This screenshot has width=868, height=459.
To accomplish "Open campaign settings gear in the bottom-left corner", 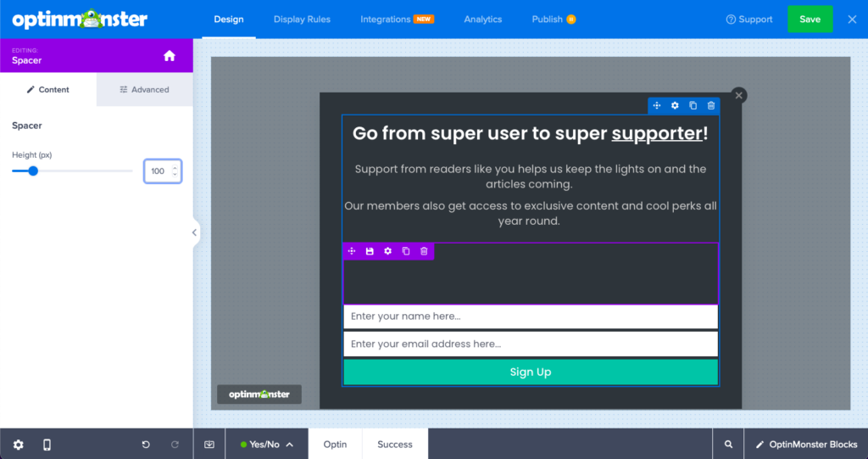I will (x=19, y=445).
